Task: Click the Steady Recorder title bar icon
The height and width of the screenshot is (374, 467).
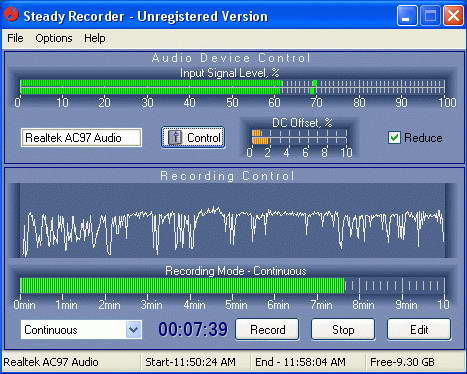Action: [10, 15]
